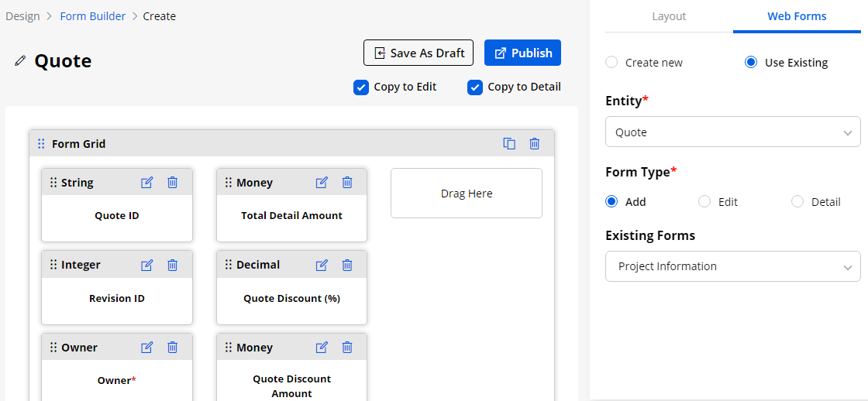The image size is (868, 401).
Task: Grab the Form Grid drag handle
Action: 41,144
